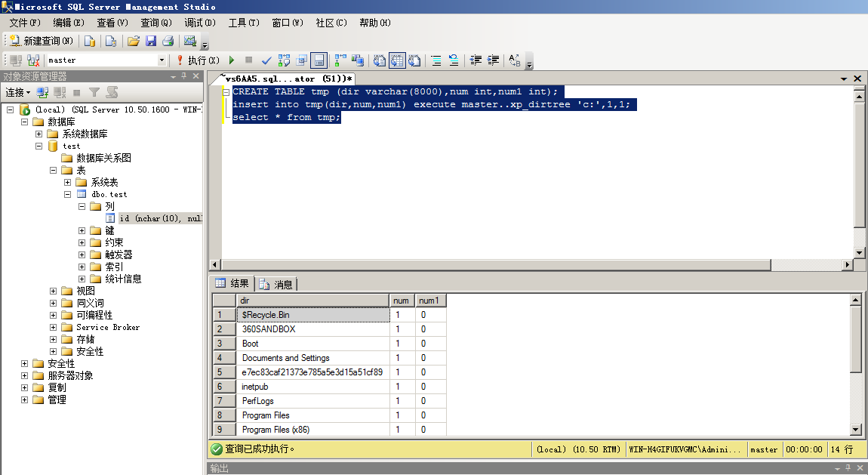Expand the Service Broker node
The image size is (868, 475).
(x=53, y=327)
